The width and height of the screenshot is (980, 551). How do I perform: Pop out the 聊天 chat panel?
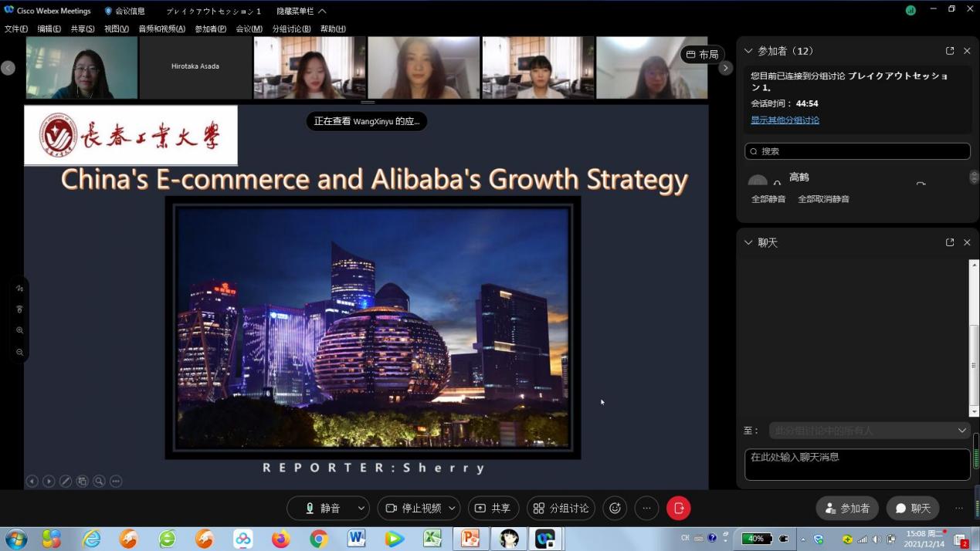(949, 242)
